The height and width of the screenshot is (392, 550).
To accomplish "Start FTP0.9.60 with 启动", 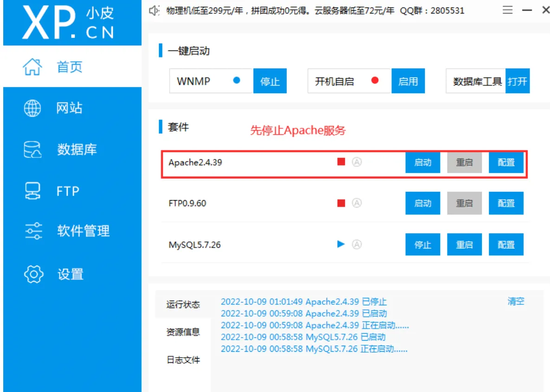I will coord(422,203).
